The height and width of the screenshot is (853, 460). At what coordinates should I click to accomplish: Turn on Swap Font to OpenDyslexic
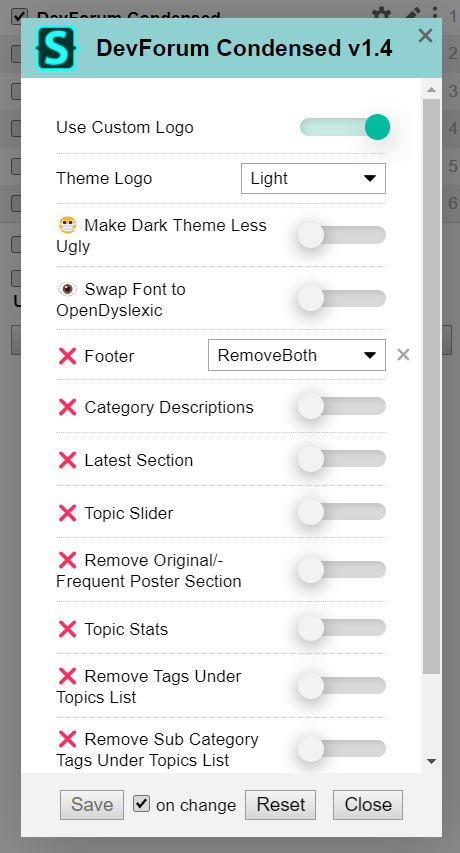click(x=342, y=299)
